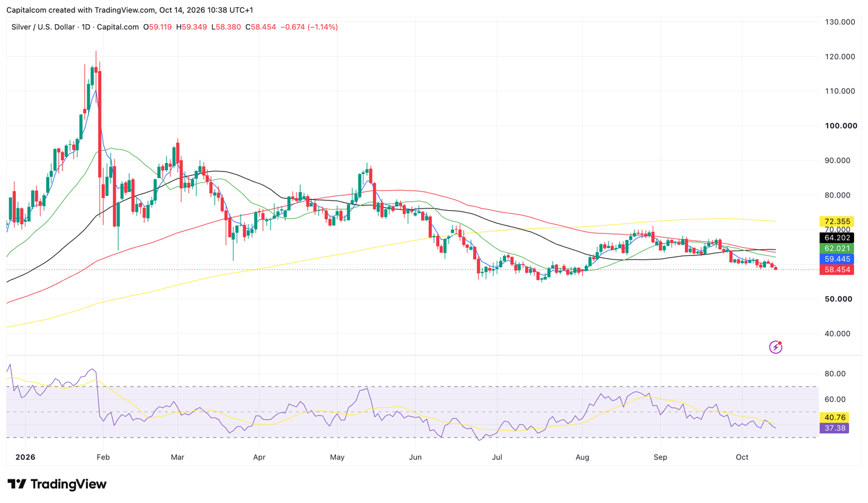This screenshot has width=868, height=503.
Task: Click the Sep label on time axis
Action: [661, 458]
